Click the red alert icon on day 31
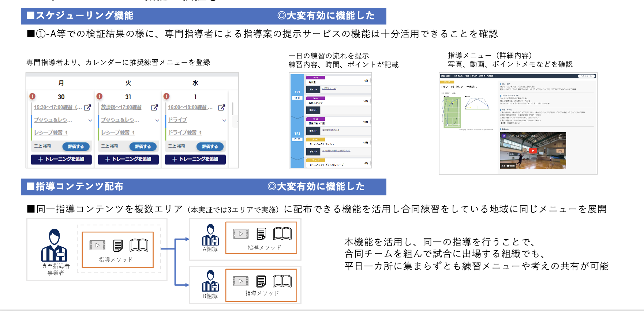This screenshot has height=311, width=644. coord(100,96)
